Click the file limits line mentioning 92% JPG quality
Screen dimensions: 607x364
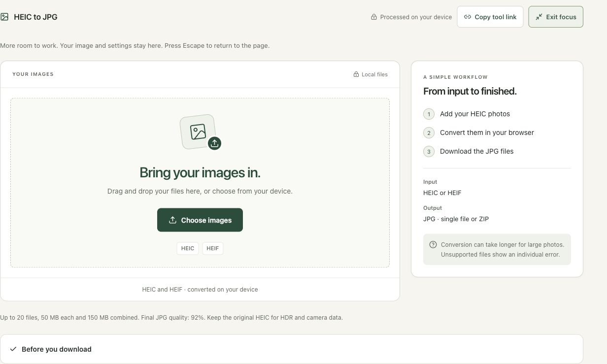tap(171, 318)
